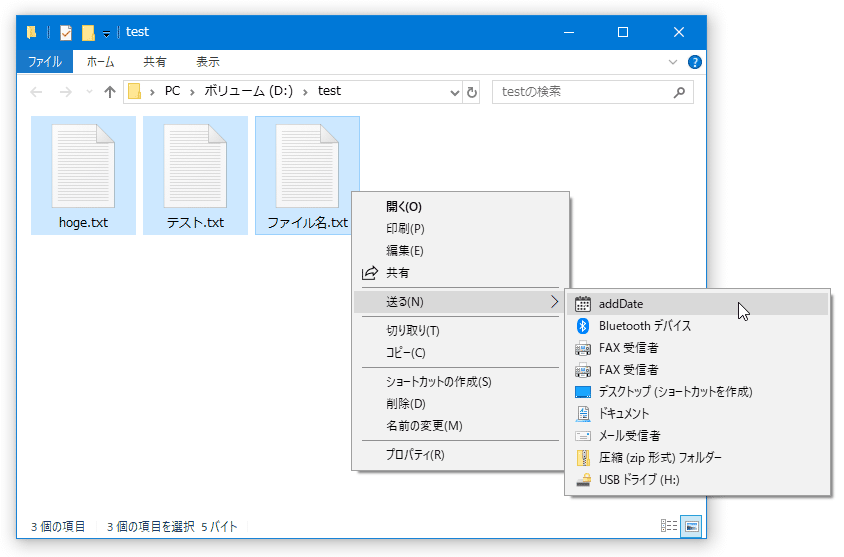Click the Back navigation arrow

[36, 92]
